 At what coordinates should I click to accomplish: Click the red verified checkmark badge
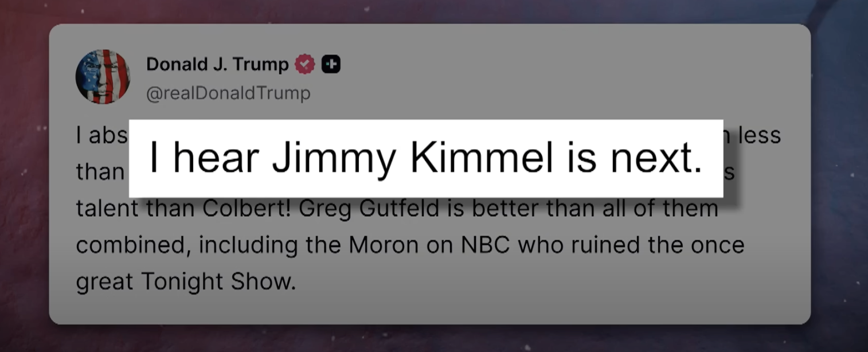pyautogui.click(x=305, y=65)
